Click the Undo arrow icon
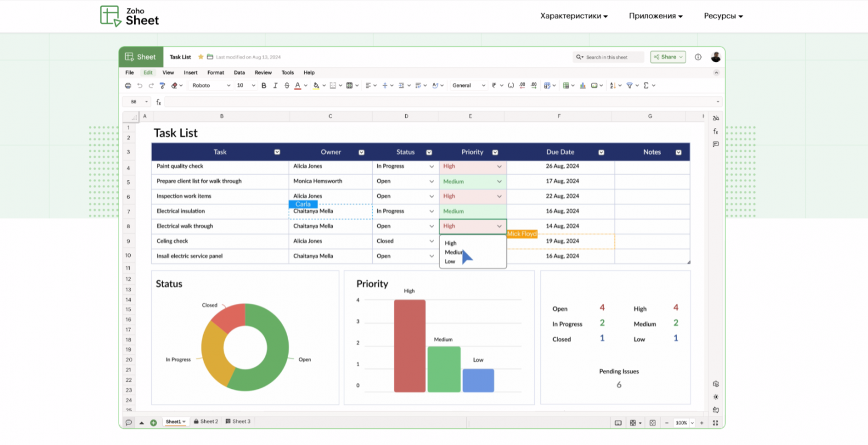The height and width of the screenshot is (445, 868). pyautogui.click(x=140, y=86)
